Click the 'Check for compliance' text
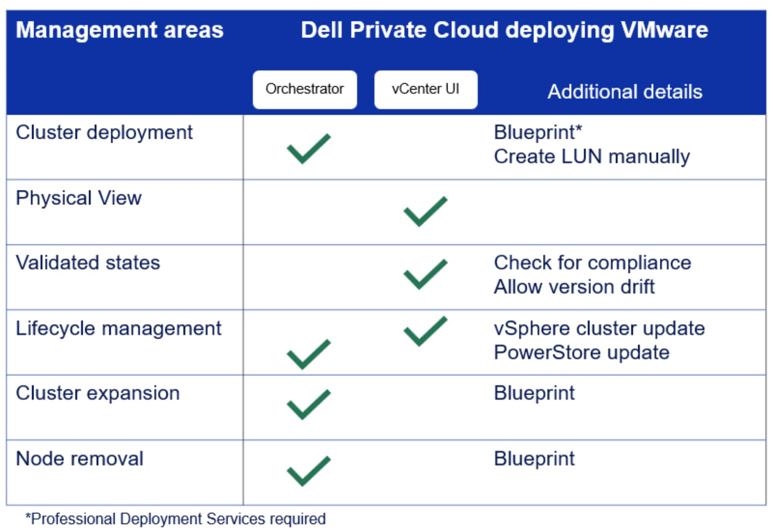Screen dimensions: 774x532 coord(592,263)
